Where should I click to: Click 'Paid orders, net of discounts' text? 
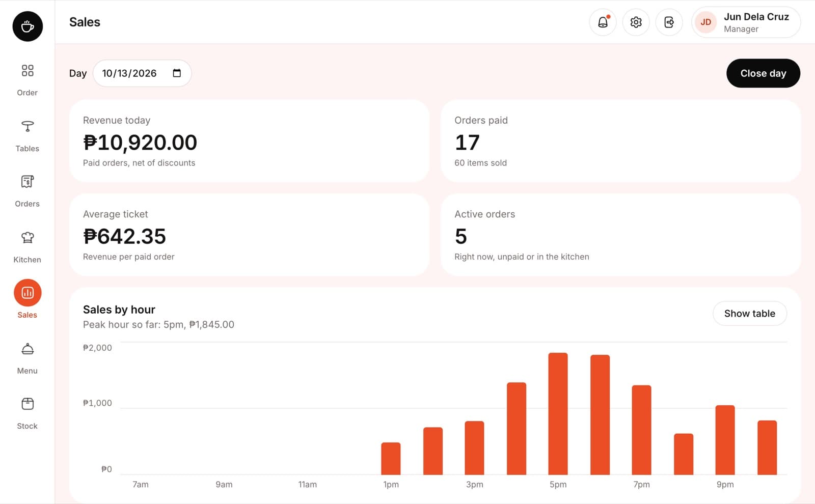139,163
